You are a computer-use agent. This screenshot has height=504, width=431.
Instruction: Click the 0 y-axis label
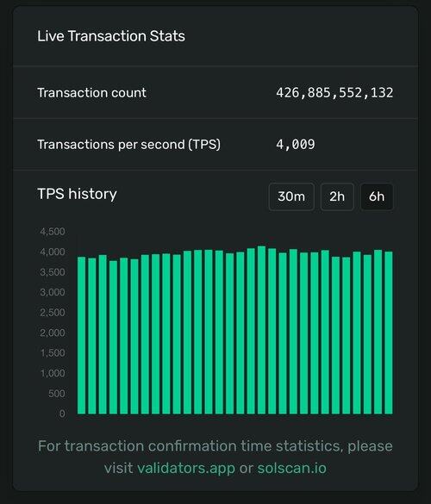pos(62,414)
